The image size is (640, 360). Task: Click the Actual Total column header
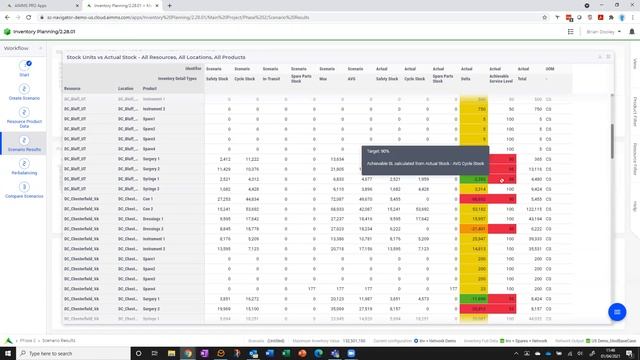coord(522,79)
